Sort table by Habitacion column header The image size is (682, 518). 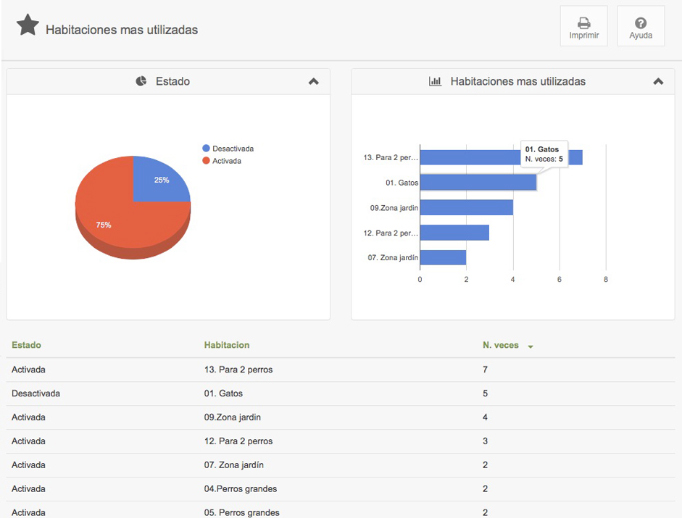coord(226,345)
